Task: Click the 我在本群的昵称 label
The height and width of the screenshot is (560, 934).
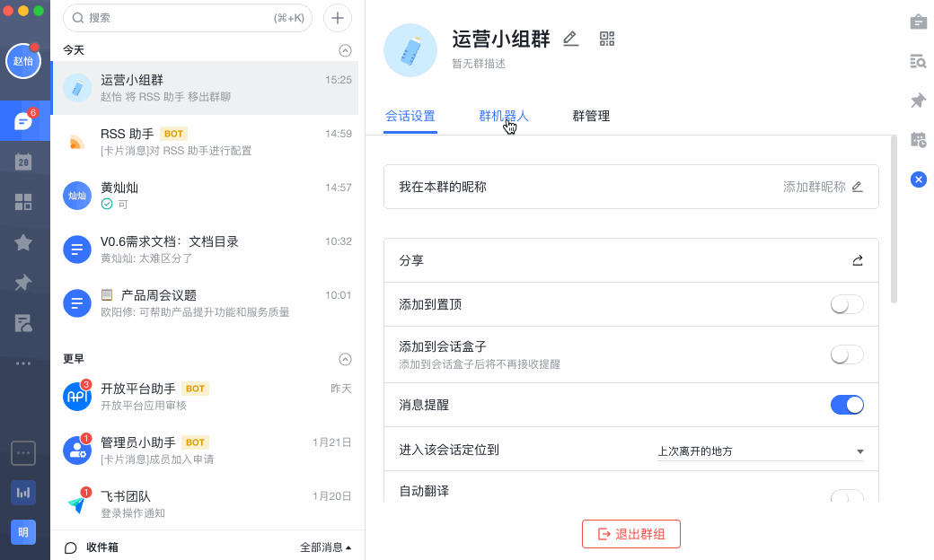Action: (x=443, y=187)
